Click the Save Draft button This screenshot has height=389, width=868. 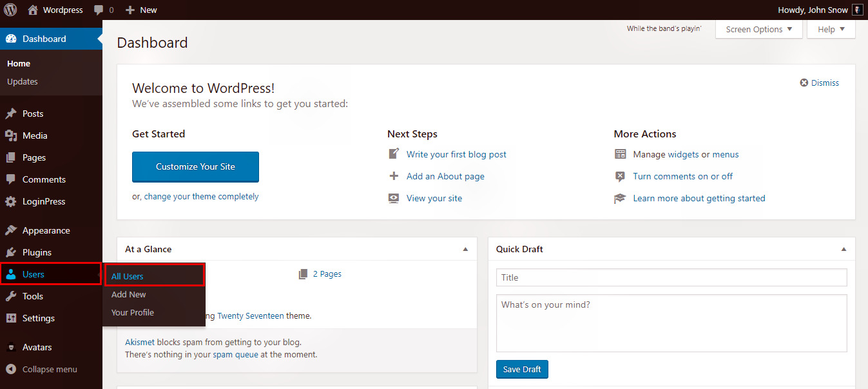[522, 369]
